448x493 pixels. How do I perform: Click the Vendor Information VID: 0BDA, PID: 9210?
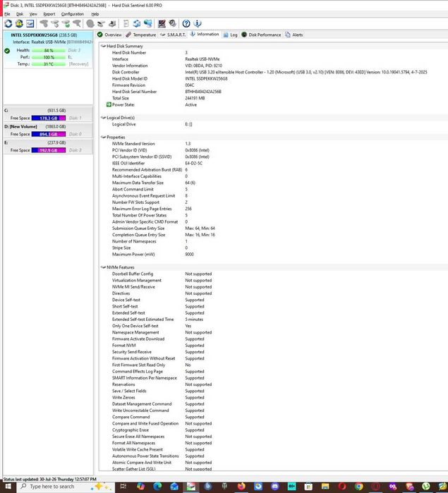tap(203, 66)
